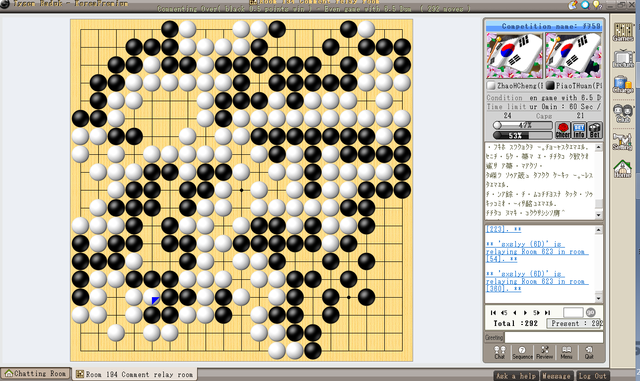The image size is (640, 381).
Task: Open link for relaying Room 623 in room [54]
Action: pos(536,252)
